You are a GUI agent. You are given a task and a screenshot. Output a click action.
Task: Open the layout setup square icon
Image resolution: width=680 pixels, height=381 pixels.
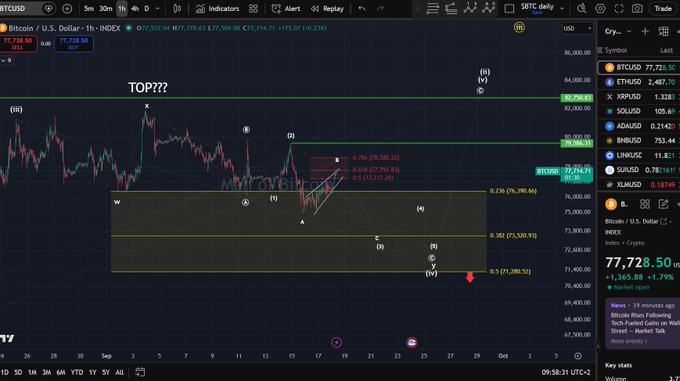pyautogui.click(x=510, y=8)
